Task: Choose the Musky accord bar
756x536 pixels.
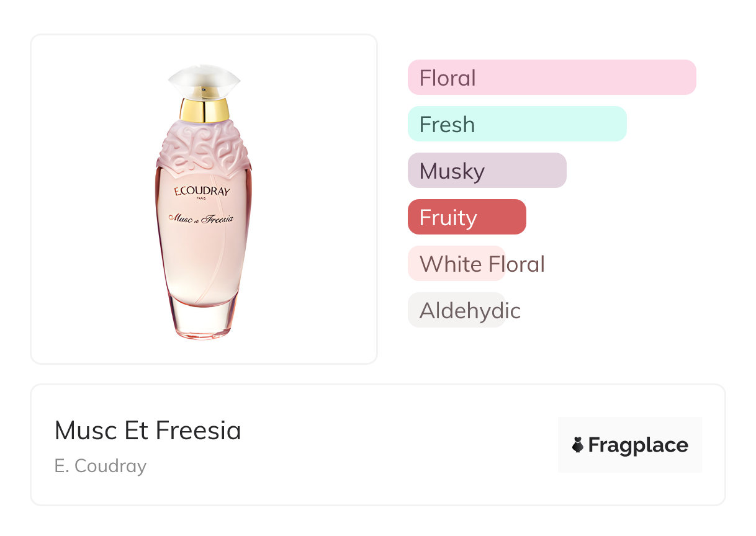Action: [487, 171]
